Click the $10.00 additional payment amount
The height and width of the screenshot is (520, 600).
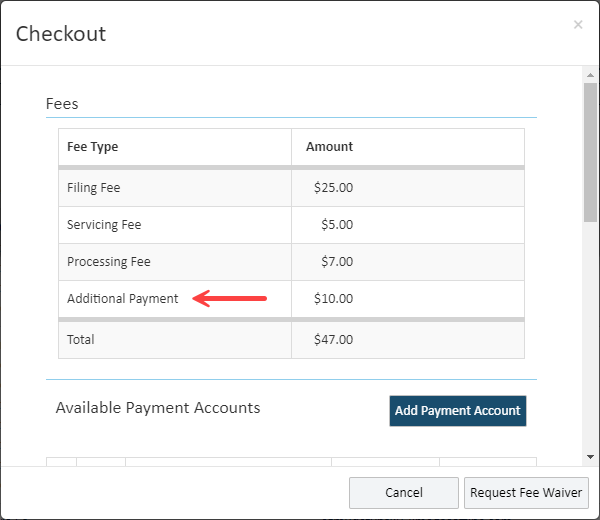[x=333, y=298]
